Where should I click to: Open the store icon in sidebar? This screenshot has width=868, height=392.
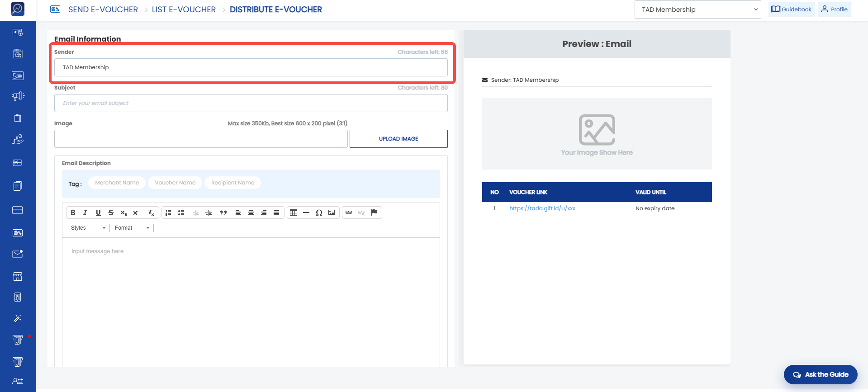[x=18, y=276]
